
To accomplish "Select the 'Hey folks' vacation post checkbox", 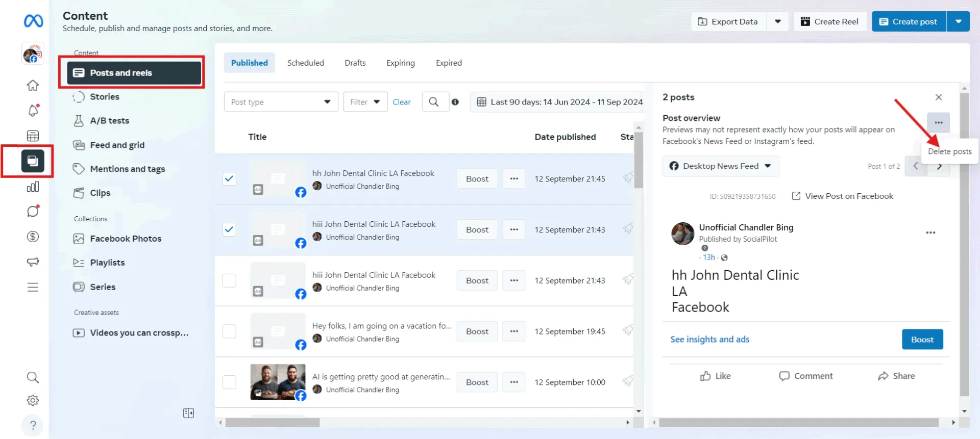I will (x=229, y=331).
